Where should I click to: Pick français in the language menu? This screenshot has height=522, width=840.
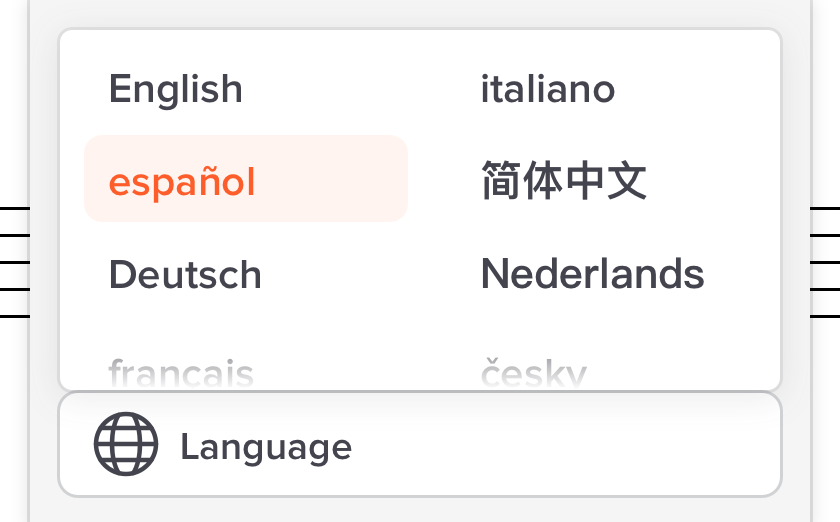pyautogui.click(x=181, y=374)
